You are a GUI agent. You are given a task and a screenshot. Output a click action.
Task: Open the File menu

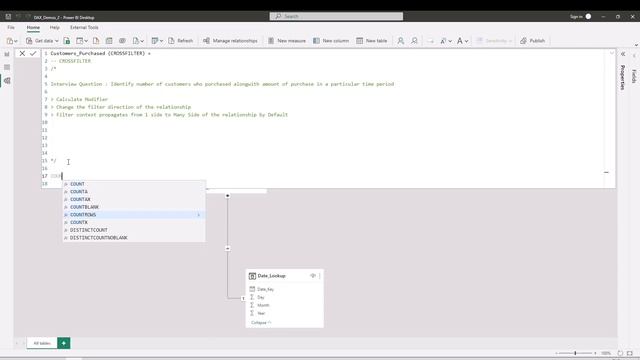(x=11, y=27)
